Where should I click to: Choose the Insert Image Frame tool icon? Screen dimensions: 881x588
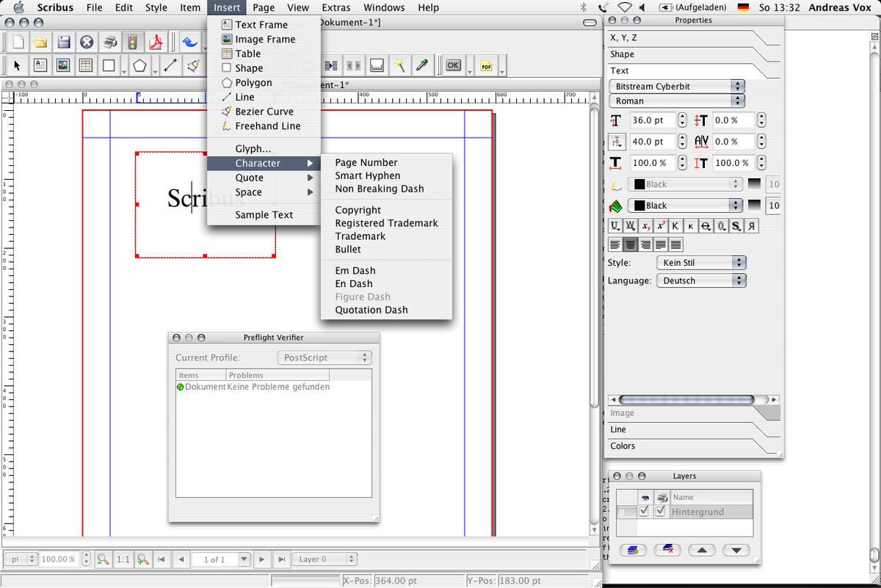pos(63,65)
